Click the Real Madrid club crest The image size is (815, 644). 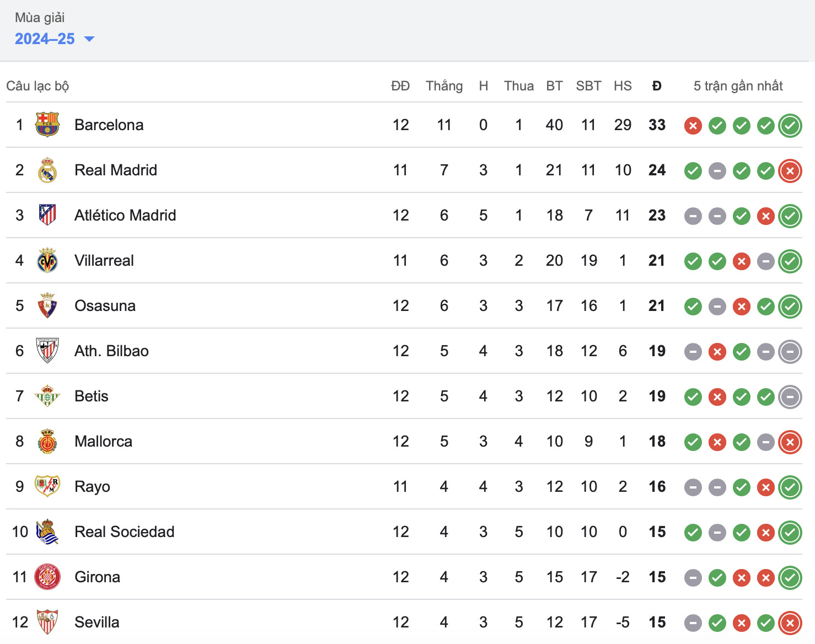click(x=47, y=170)
